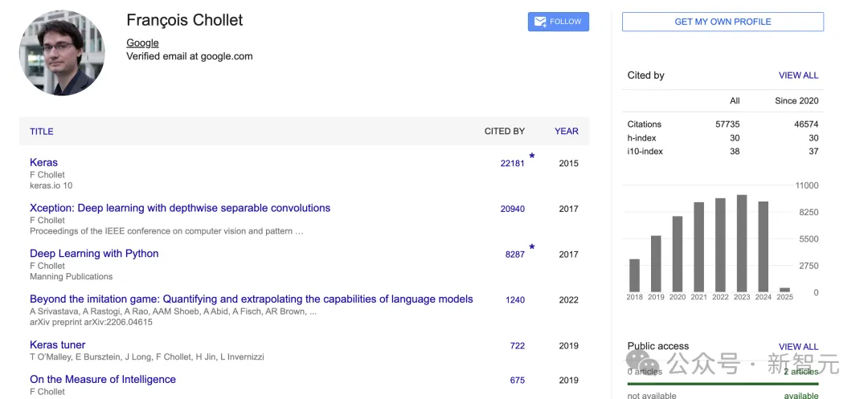Viewport: 868px width, 399px height.
Task: Click the Get My Own Profile button
Action: pyautogui.click(x=723, y=22)
